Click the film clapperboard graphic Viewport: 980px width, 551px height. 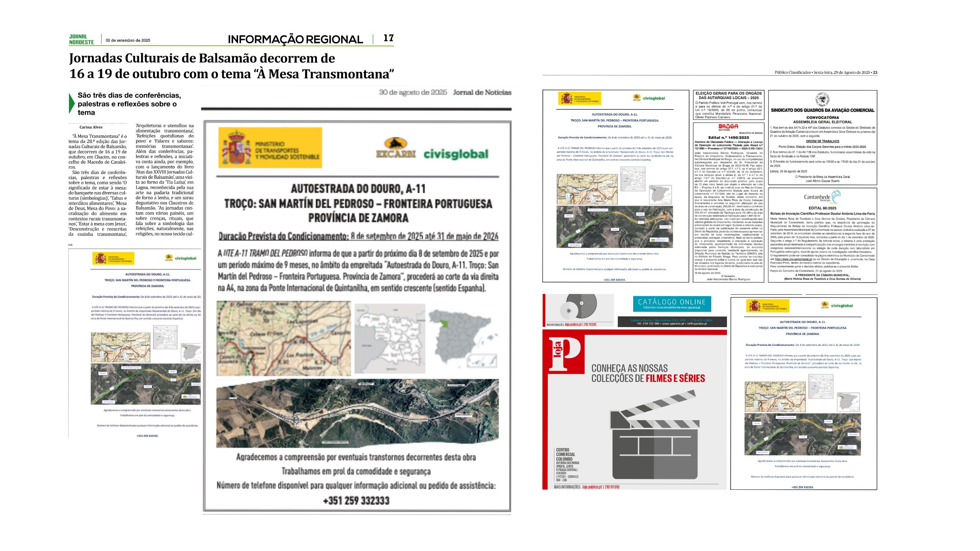coord(655,435)
